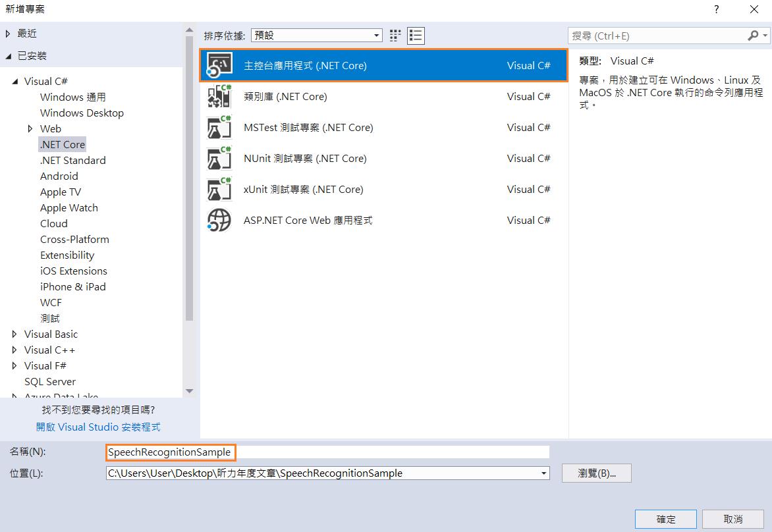This screenshot has width=772, height=532.
Task: Select Apple Watch category
Action: [x=69, y=207]
